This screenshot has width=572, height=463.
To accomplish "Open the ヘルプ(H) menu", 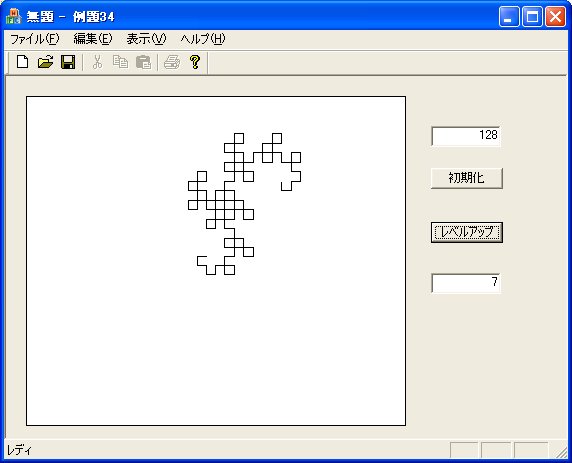I will pos(203,39).
